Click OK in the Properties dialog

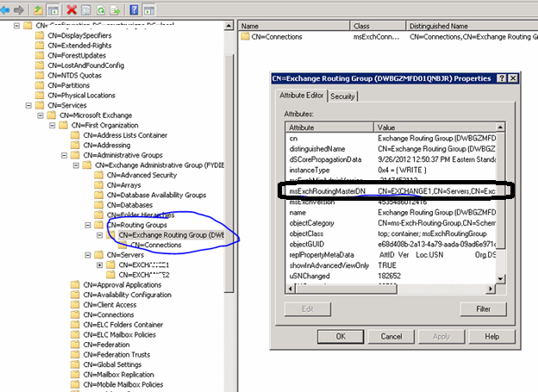341,337
